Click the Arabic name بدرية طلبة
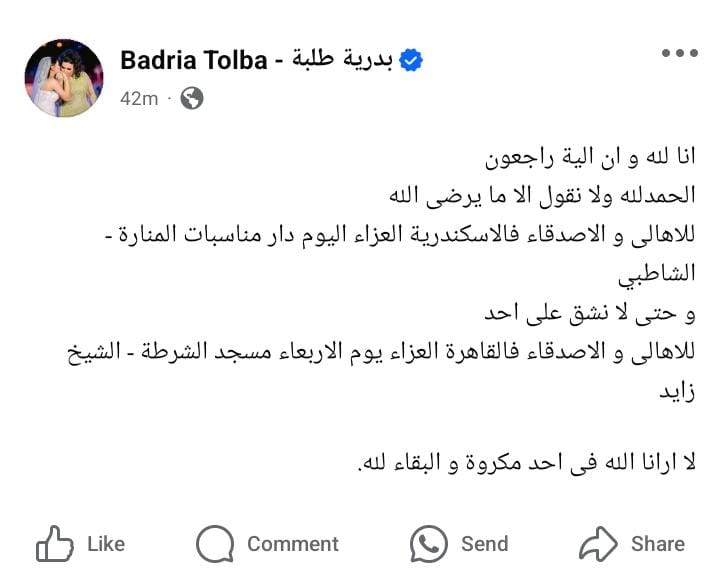Image resolution: width=720 pixels, height=588 pixels. [339, 60]
